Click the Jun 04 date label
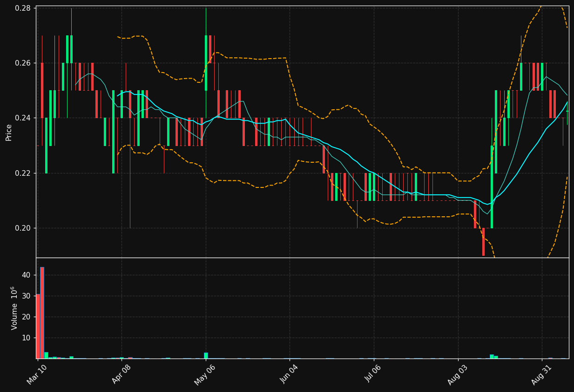The height and width of the screenshot is (392, 574). point(289,374)
